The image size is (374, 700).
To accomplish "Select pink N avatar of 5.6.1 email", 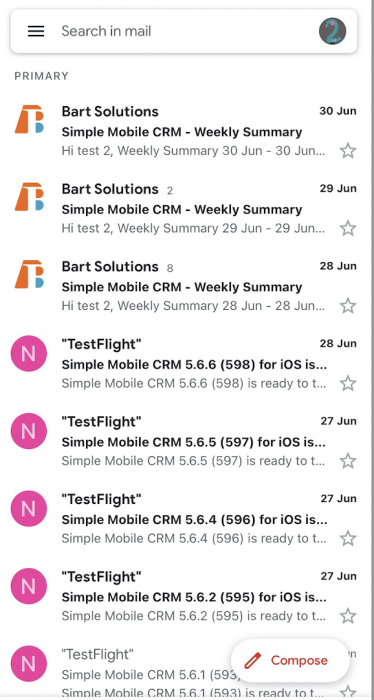I will coord(29,664).
